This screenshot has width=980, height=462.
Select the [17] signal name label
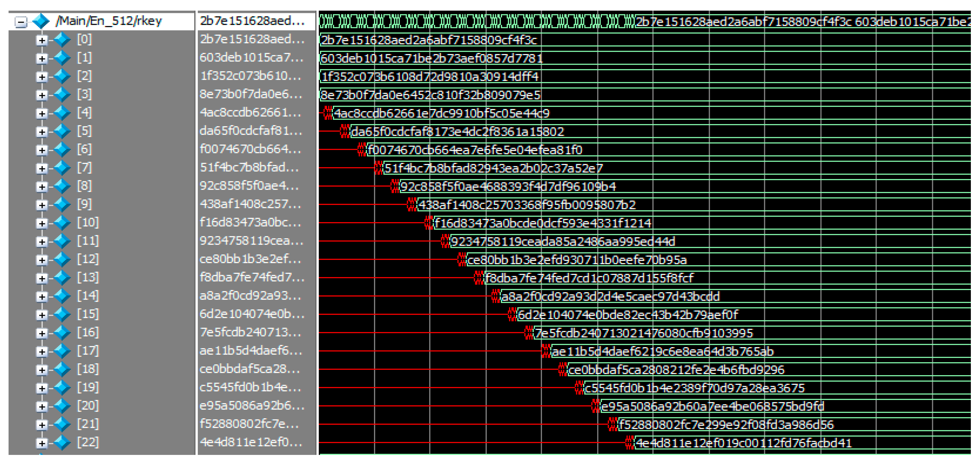pyautogui.click(x=87, y=351)
